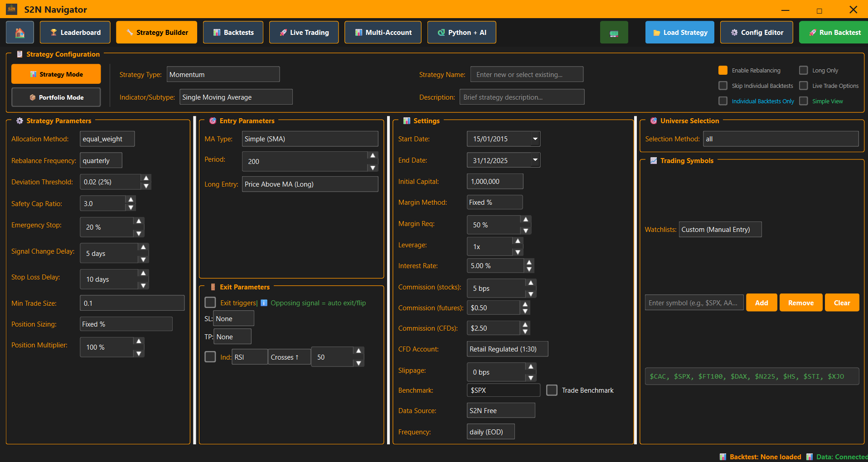
Task: Click the Clear symbols button
Action: pos(842,303)
